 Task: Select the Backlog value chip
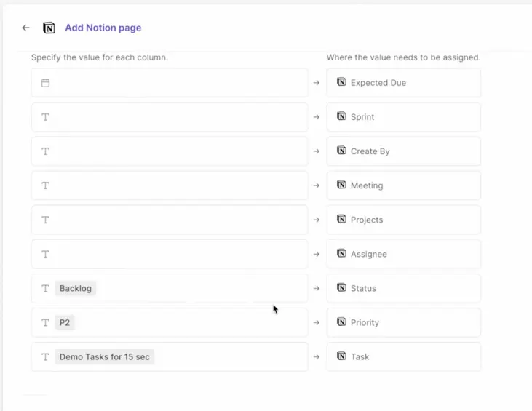[x=76, y=288]
